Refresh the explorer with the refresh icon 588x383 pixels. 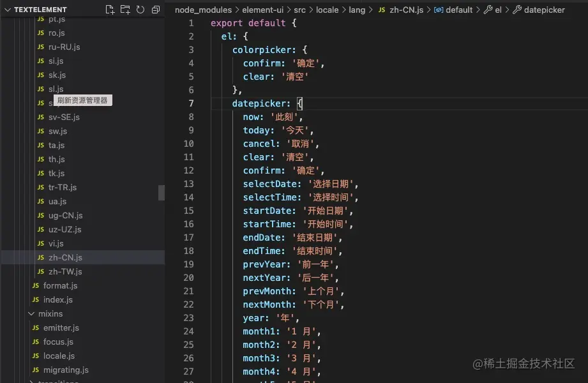[140, 10]
